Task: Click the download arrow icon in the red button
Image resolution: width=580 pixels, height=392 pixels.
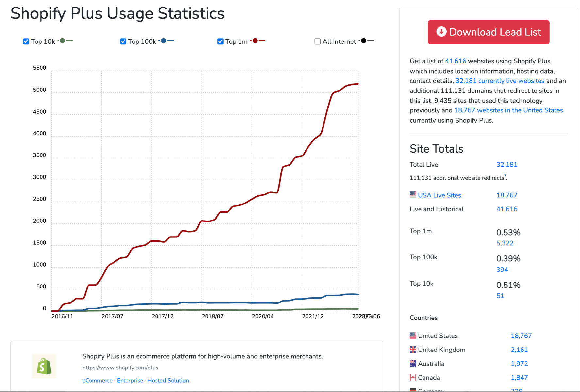Action: (x=441, y=32)
